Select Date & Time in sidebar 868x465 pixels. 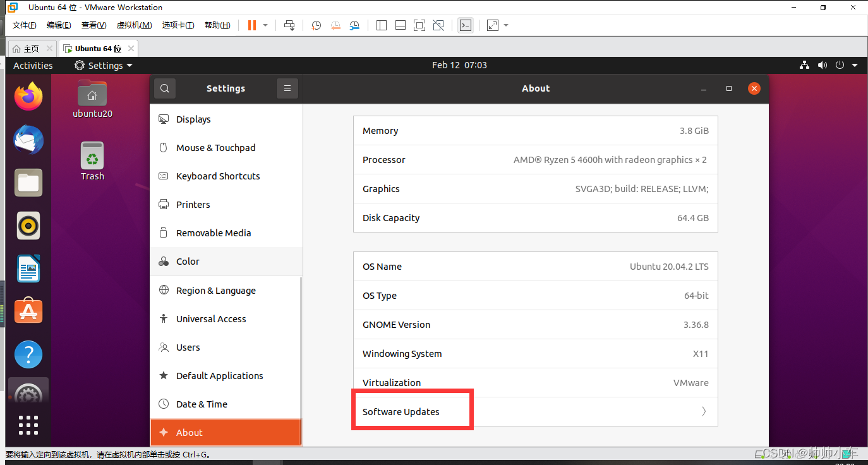pyautogui.click(x=226, y=404)
